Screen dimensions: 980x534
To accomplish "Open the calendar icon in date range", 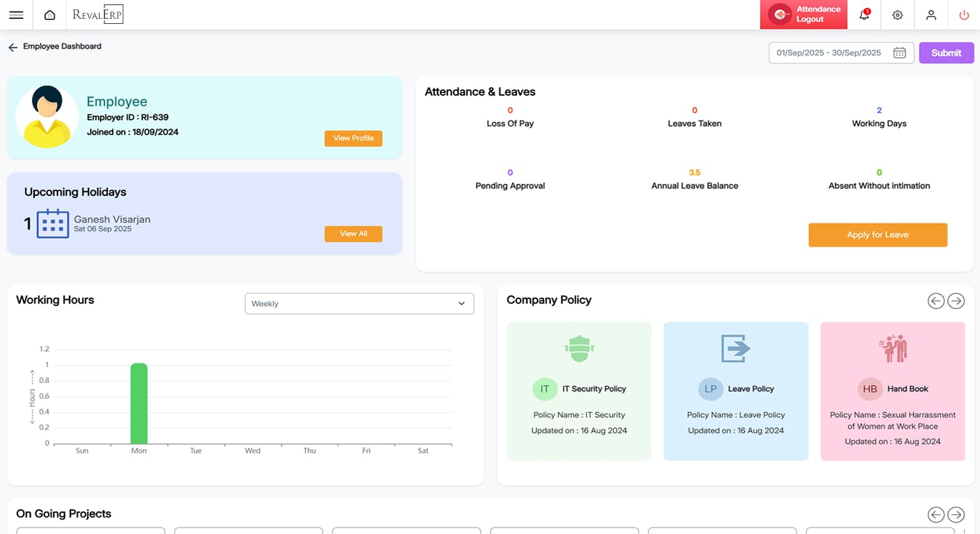I will pyautogui.click(x=899, y=53).
